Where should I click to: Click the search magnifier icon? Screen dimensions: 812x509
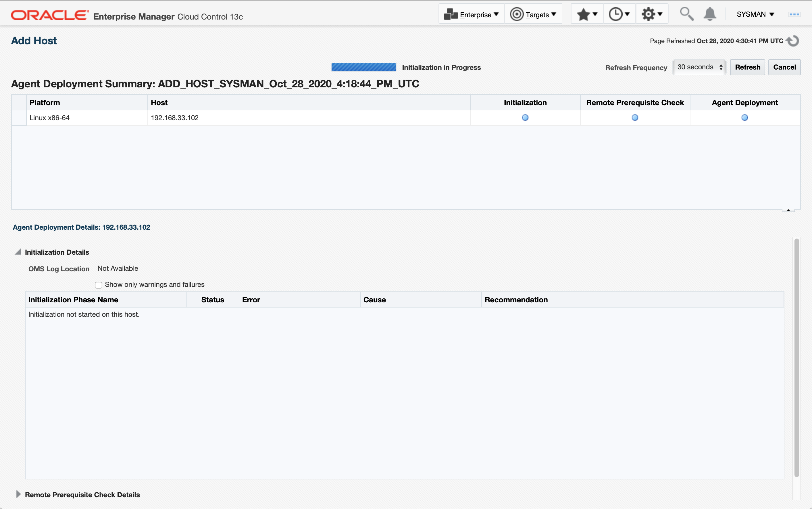[x=686, y=14]
